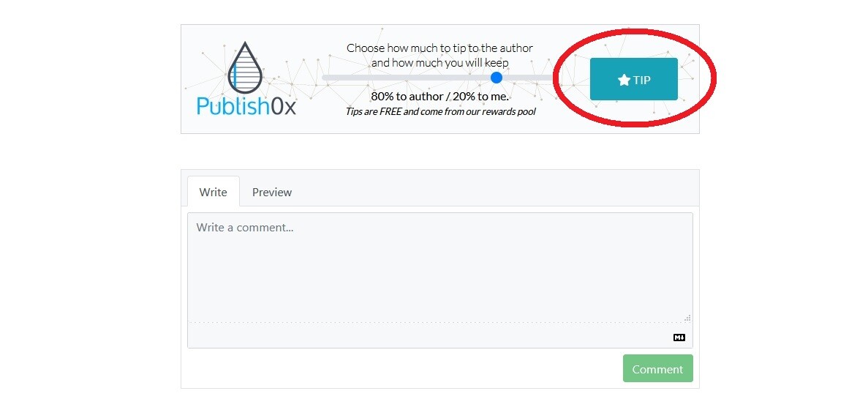Click the '0x' portion of the Publish0x logo
Viewport: 868px width, 410px height.
[x=284, y=106]
